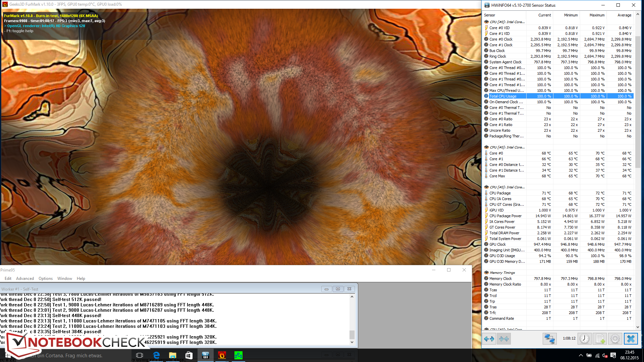Open the Prime95 taskbar icon
Screen dimensions: 644x362
(x=238, y=355)
